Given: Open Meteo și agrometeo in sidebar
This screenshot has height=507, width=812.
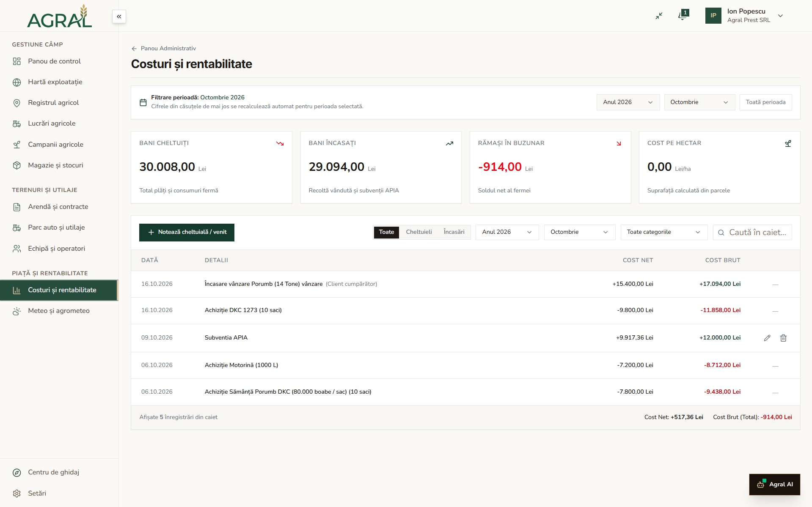Looking at the screenshot, I should 59,311.
